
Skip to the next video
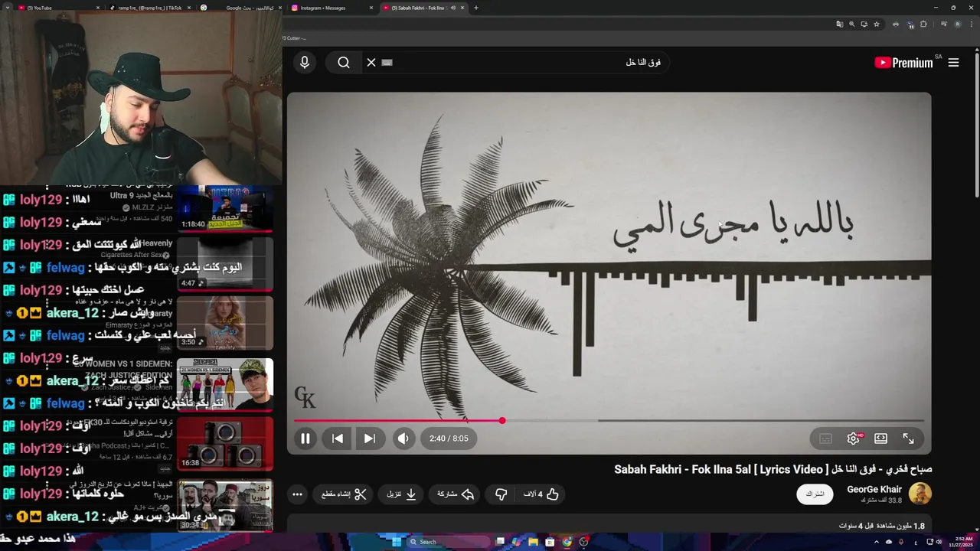coord(370,439)
